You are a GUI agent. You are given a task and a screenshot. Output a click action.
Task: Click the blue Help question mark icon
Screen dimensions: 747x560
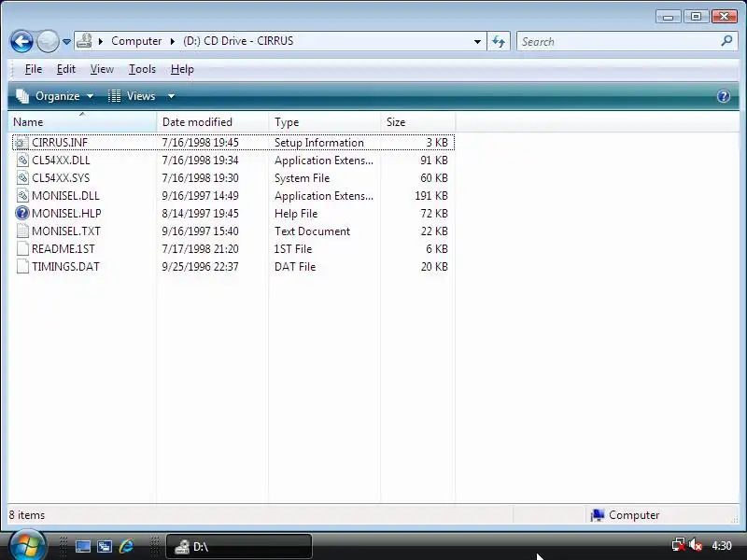tap(723, 96)
